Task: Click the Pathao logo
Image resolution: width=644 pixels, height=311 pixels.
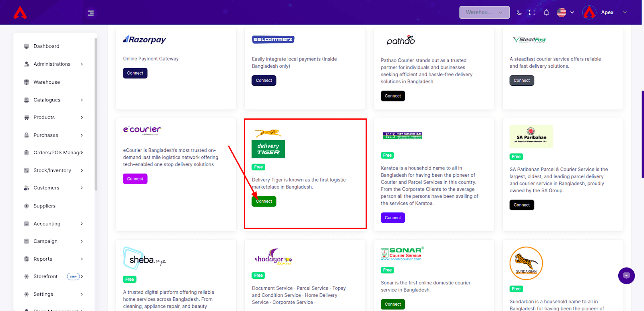Action: click(x=400, y=40)
